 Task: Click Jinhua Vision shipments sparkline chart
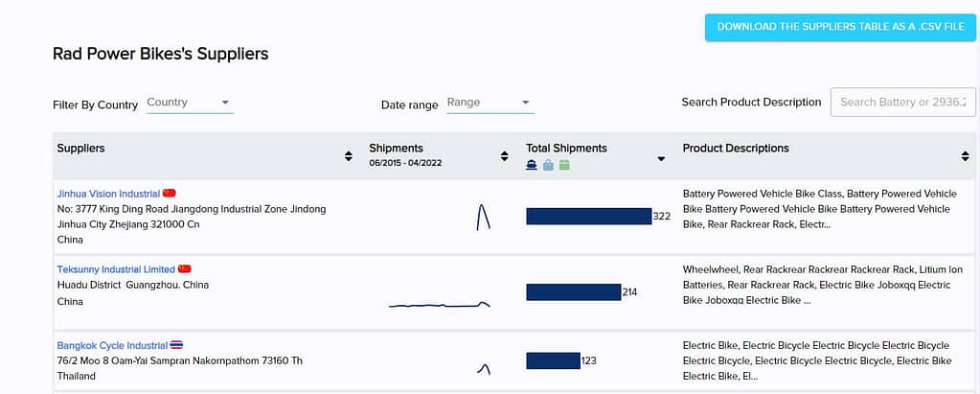[x=483, y=217]
